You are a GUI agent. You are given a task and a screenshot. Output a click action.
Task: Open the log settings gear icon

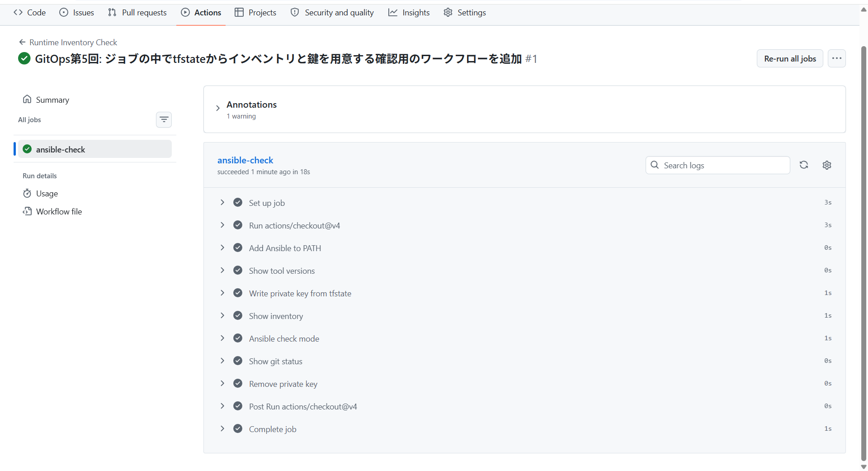click(x=827, y=165)
